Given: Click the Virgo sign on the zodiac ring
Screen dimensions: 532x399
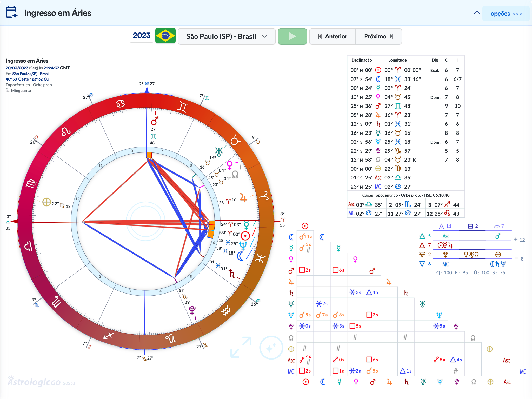Looking at the screenshot, I should 31,183.
